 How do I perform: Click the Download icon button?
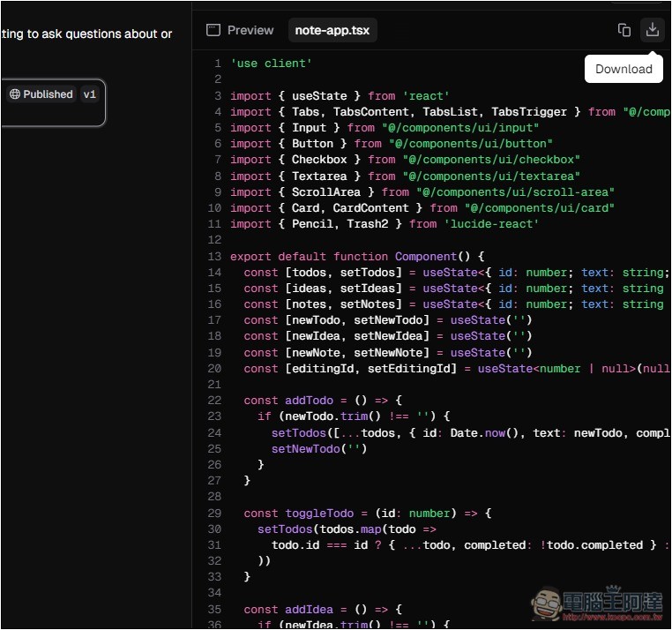(652, 30)
